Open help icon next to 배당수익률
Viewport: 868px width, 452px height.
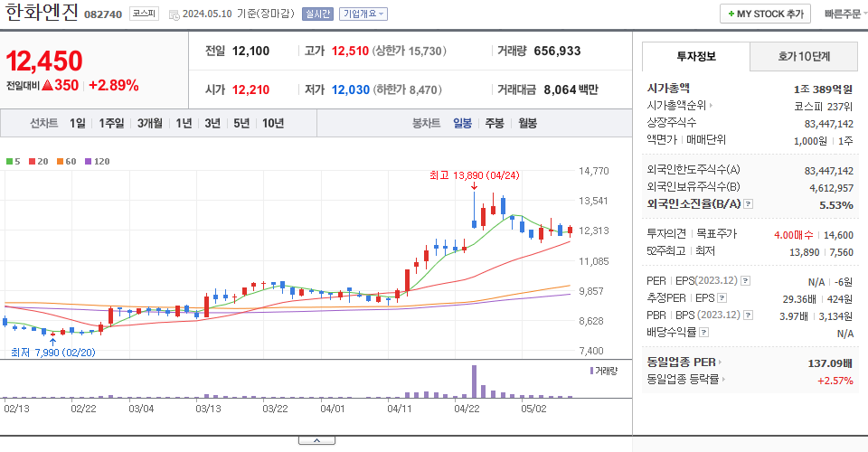point(703,333)
